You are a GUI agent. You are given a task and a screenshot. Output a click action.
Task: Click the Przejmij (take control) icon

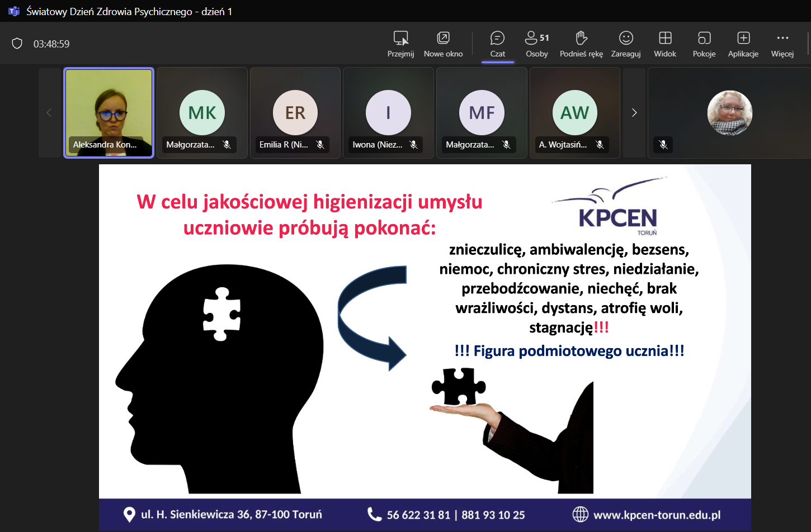pyautogui.click(x=401, y=38)
